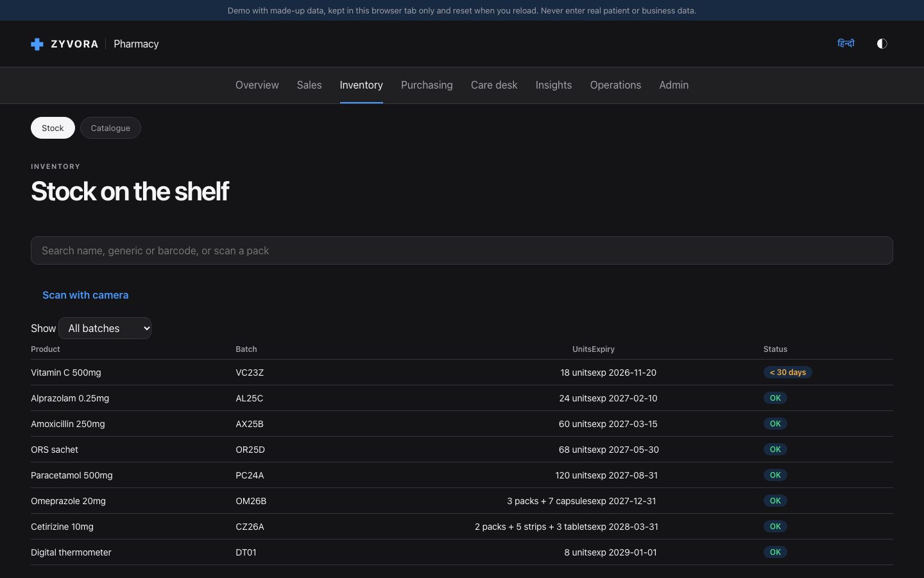Click OK badge for Digital thermometer

pyautogui.click(x=775, y=552)
